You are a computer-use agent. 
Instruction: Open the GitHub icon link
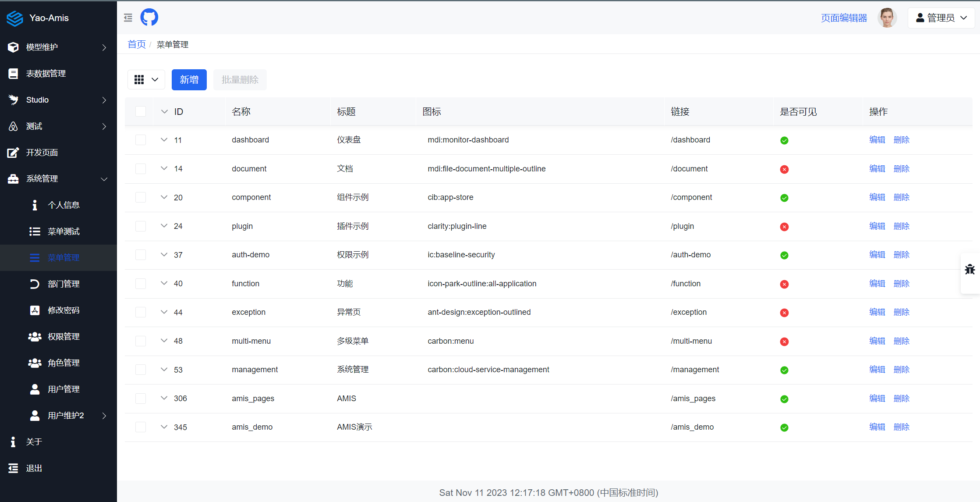click(149, 18)
